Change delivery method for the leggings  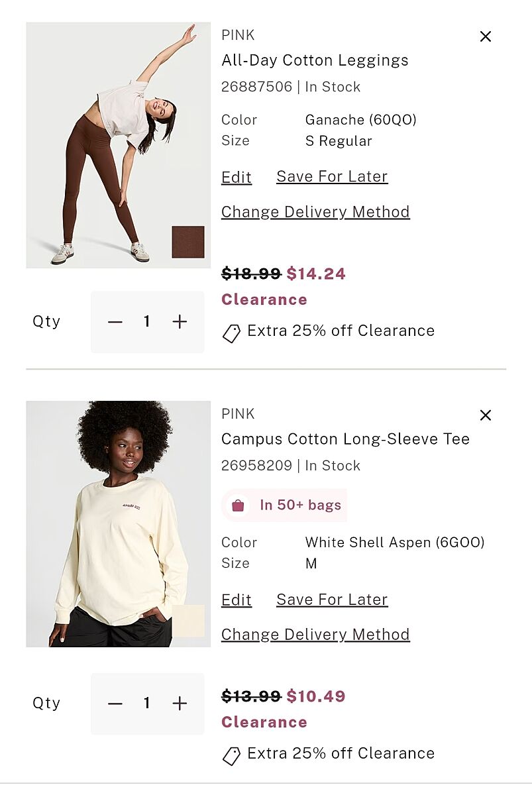tap(315, 212)
